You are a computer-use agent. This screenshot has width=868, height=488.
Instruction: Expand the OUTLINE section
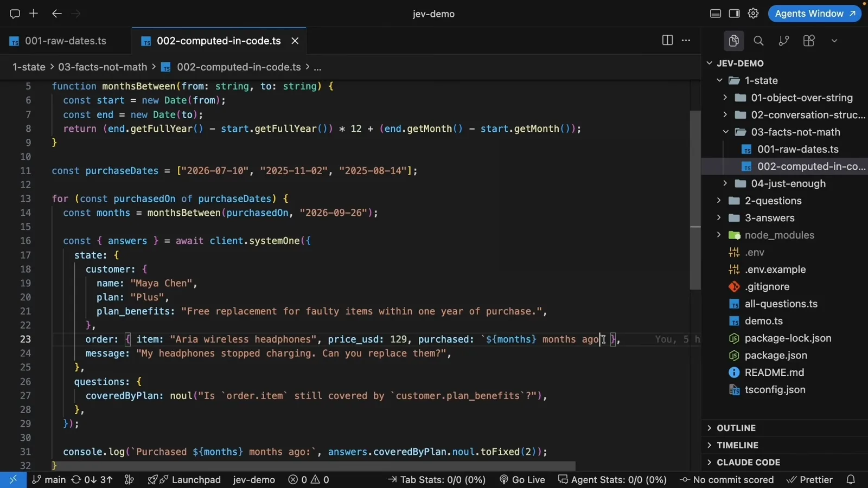[784, 428]
